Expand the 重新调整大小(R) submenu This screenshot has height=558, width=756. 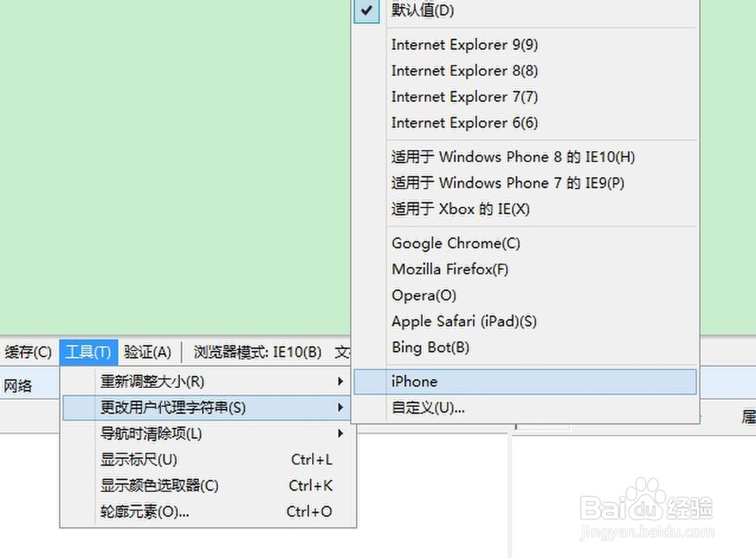point(151,381)
